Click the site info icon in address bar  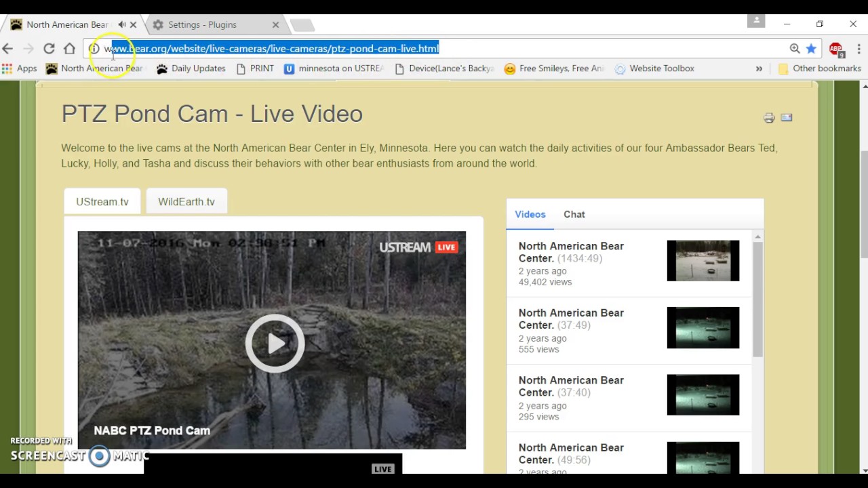(x=94, y=48)
